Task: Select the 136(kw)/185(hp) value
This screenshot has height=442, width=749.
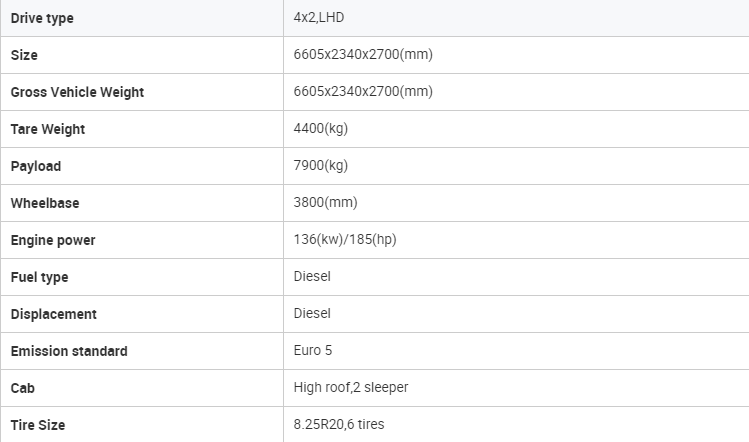Action: pyautogui.click(x=345, y=239)
